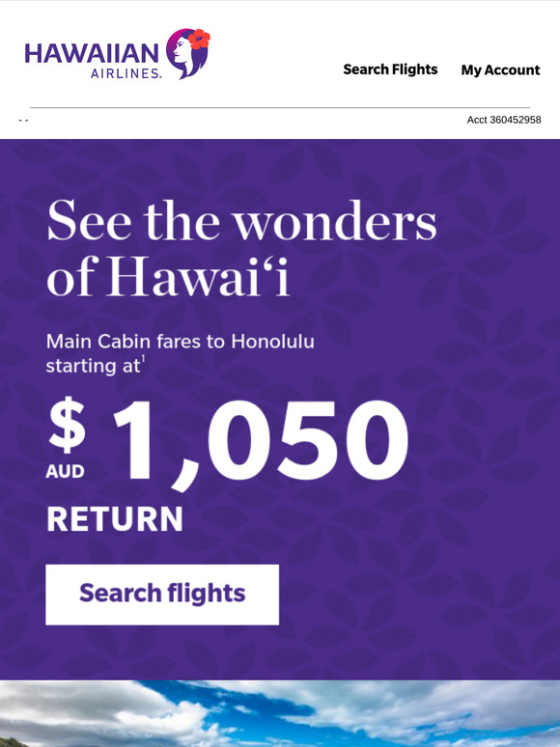Click the AUD currency label
This screenshot has height=747, width=560.
(x=65, y=472)
